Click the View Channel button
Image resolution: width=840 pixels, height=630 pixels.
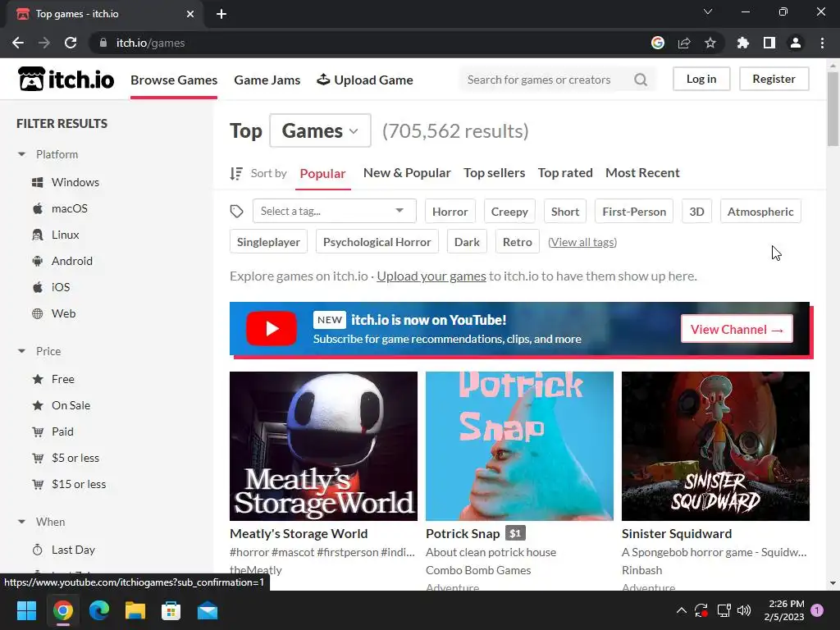click(x=737, y=330)
